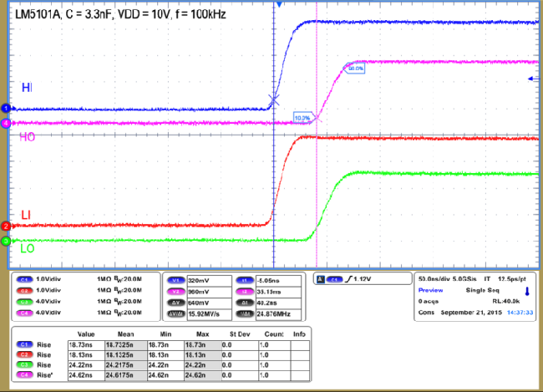The height and width of the screenshot is (392, 543).
Task: Click the 40.2ns Δt readout field
Action: pyautogui.click(x=278, y=303)
